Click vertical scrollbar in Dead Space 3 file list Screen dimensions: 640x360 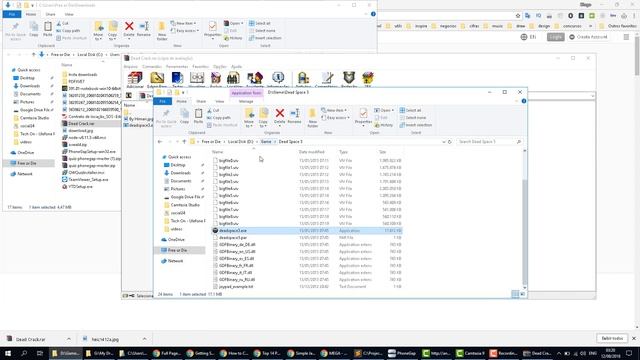tap(524, 233)
